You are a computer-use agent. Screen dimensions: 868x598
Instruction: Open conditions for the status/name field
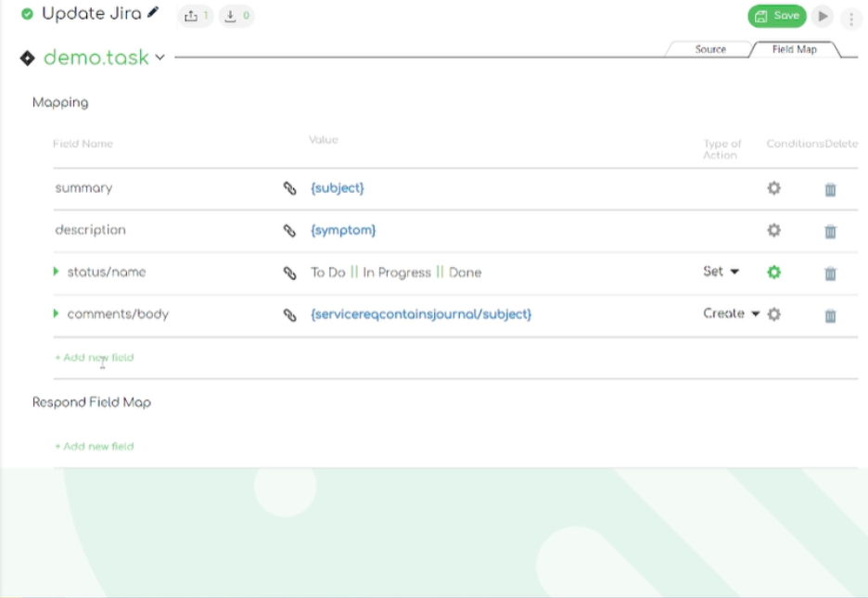tap(773, 272)
